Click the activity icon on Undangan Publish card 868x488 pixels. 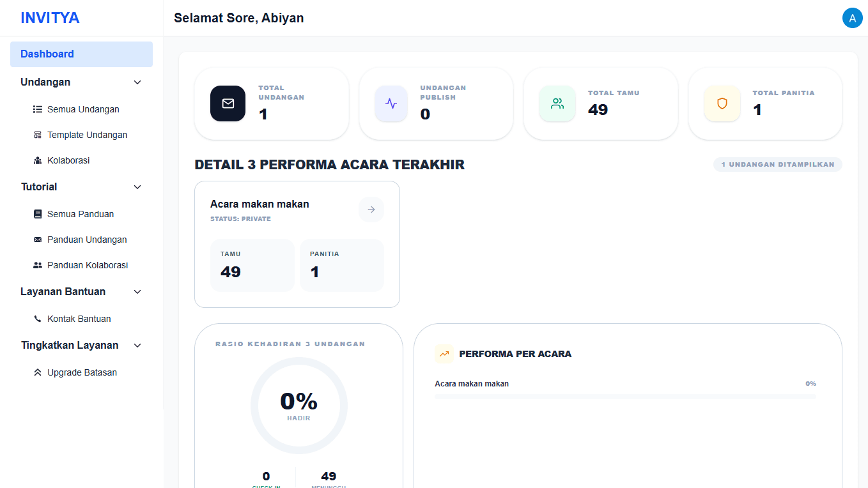tap(391, 103)
